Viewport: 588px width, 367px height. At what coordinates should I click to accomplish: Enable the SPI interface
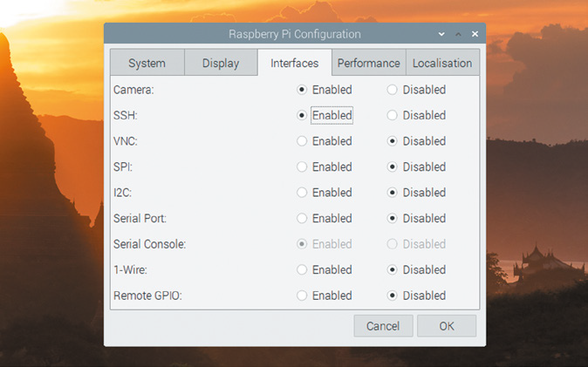point(302,167)
